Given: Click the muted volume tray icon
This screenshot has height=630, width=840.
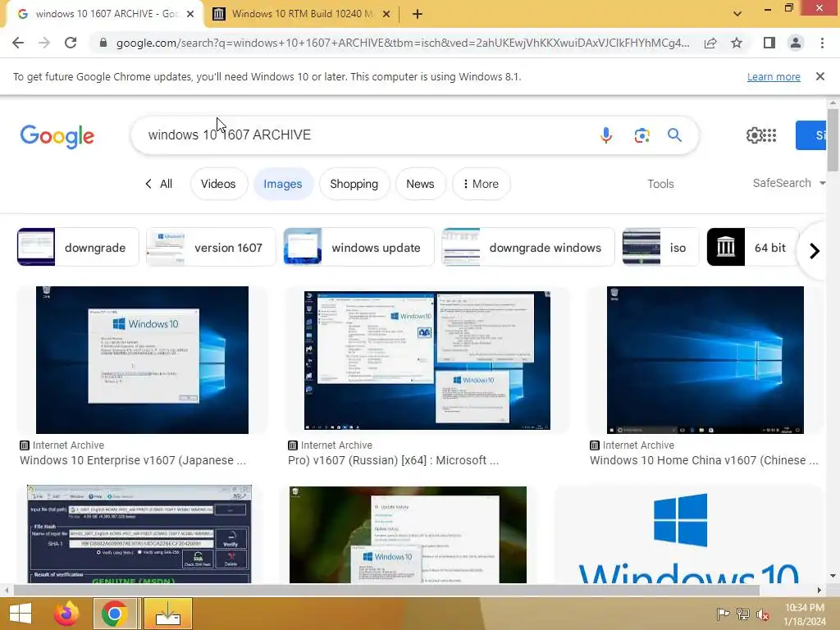Looking at the screenshot, I should point(762,614).
